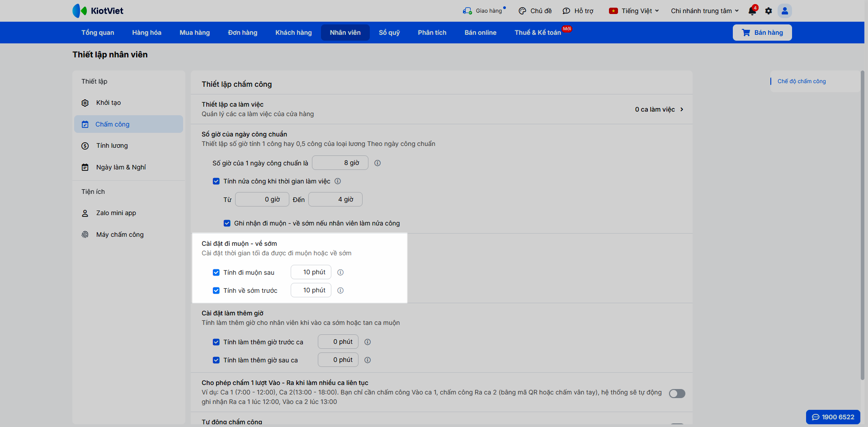This screenshot has width=868, height=427.
Task: Open the Tiếng Việt language dropdown
Action: coord(634,11)
